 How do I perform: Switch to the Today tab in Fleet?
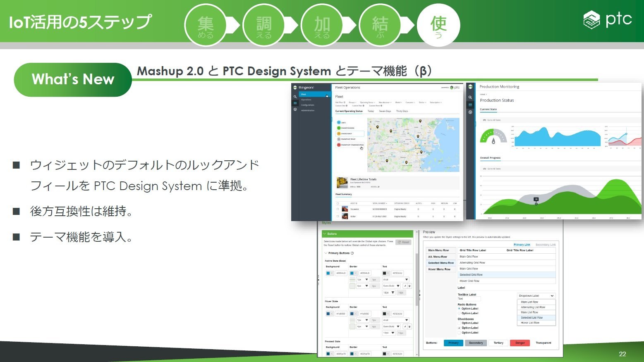click(371, 111)
